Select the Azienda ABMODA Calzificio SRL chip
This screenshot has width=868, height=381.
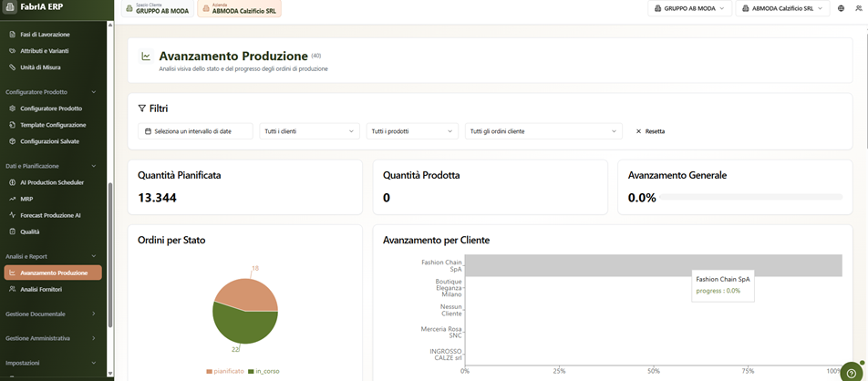click(239, 9)
